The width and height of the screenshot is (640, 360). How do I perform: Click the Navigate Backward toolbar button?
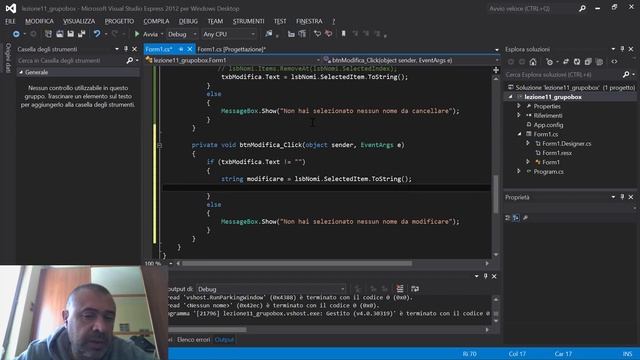pyautogui.click(x=16, y=34)
